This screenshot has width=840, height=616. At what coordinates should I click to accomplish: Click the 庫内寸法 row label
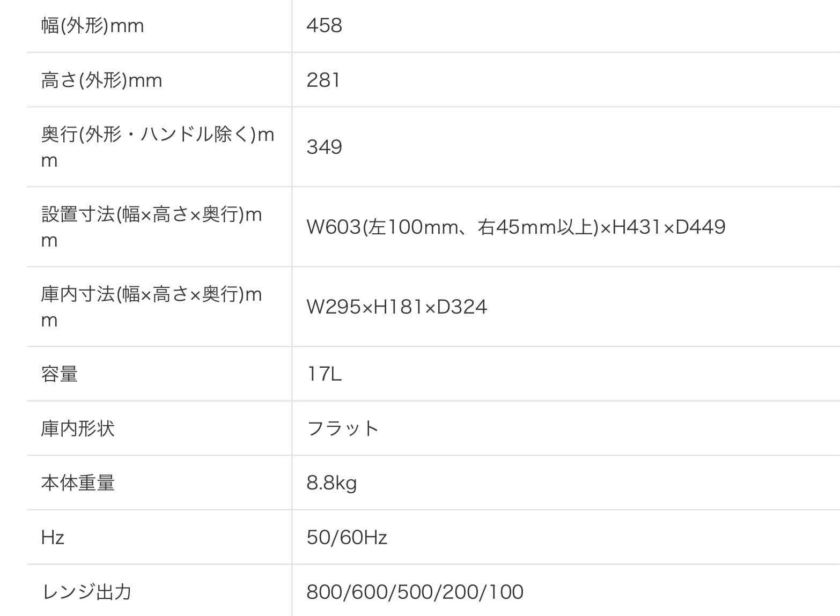[x=151, y=307]
